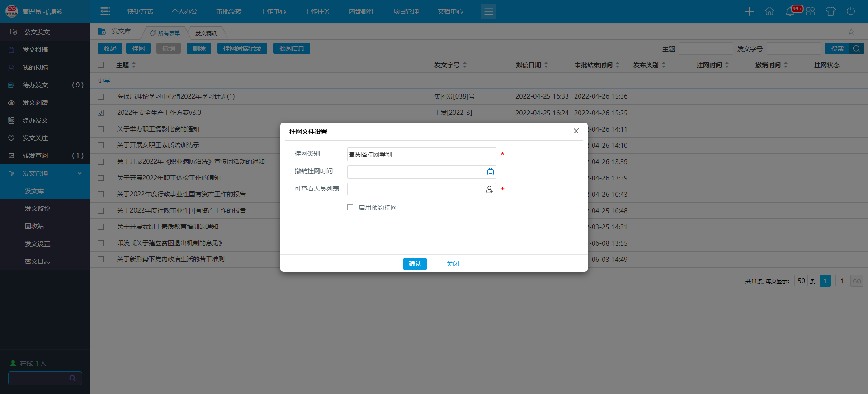Switch to the 发文稿纸 tab
868x394 pixels.
pyautogui.click(x=206, y=33)
